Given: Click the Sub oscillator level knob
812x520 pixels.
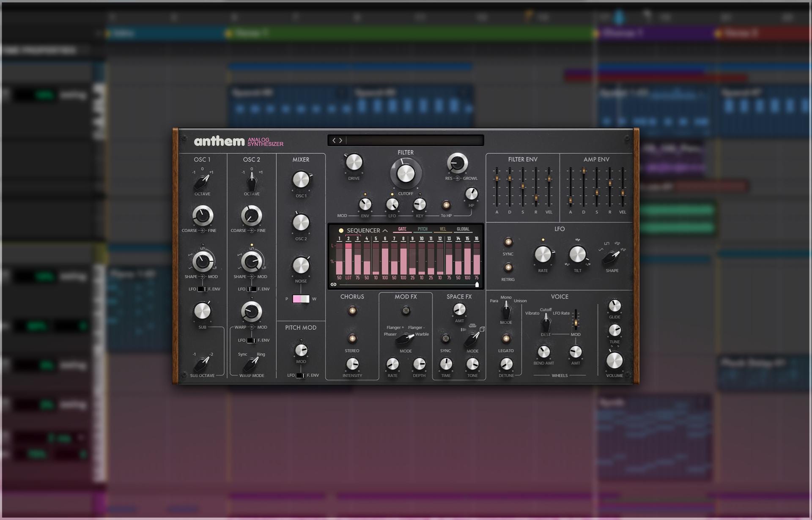Looking at the screenshot, I should click(202, 311).
